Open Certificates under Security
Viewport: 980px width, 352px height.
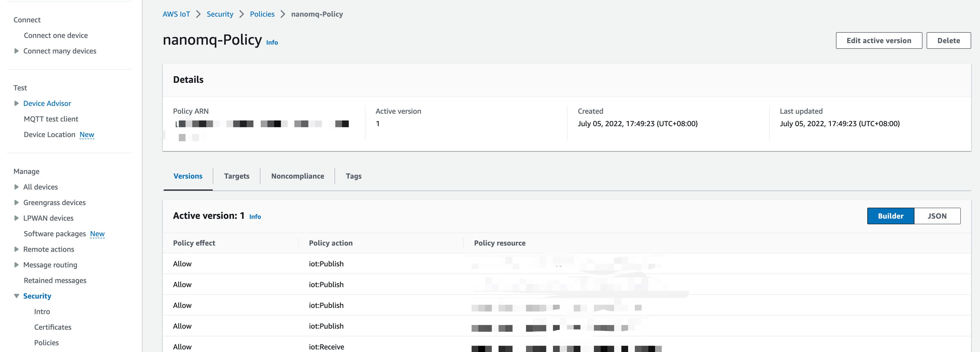(x=53, y=327)
